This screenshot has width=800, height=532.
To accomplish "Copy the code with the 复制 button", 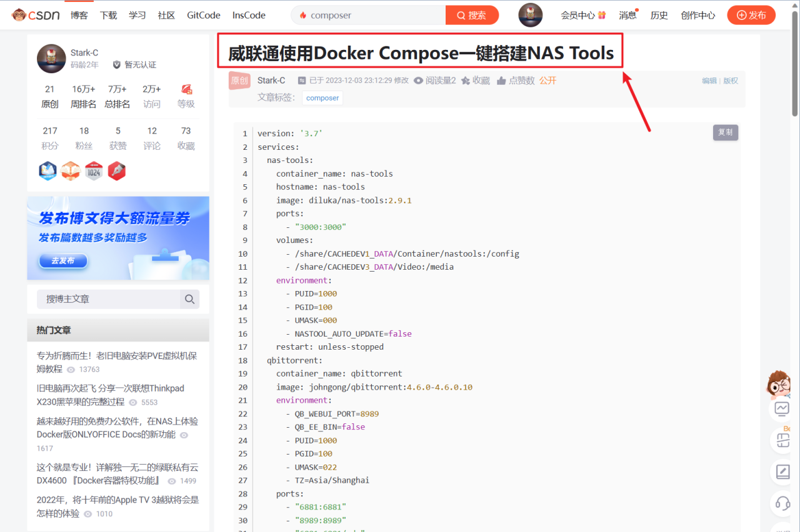I will tap(726, 132).
